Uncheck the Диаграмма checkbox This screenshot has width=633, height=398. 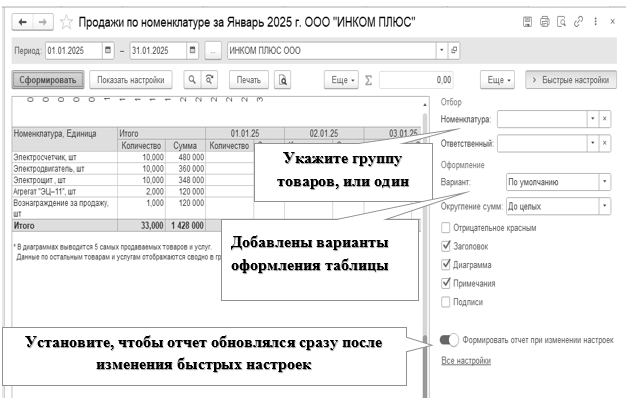tap(446, 265)
